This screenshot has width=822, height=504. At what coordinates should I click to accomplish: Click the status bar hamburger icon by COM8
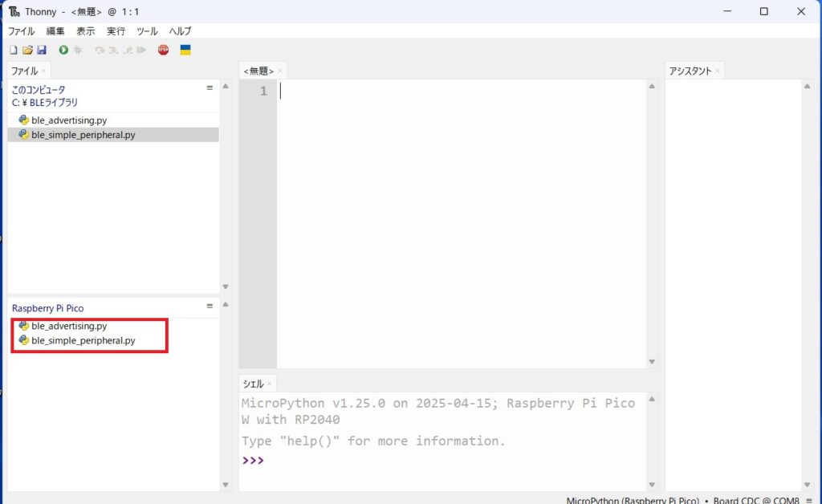click(x=809, y=500)
